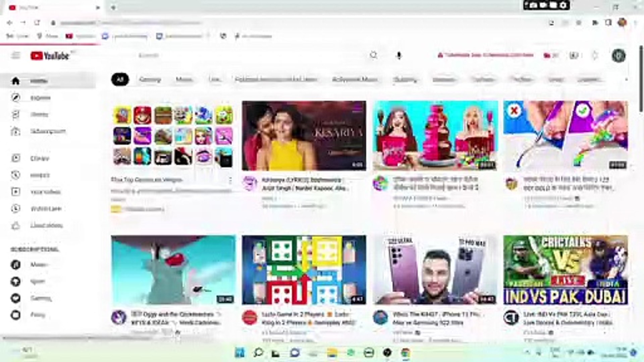Switch to the Gaming category chip

pyautogui.click(x=150, y=79)
